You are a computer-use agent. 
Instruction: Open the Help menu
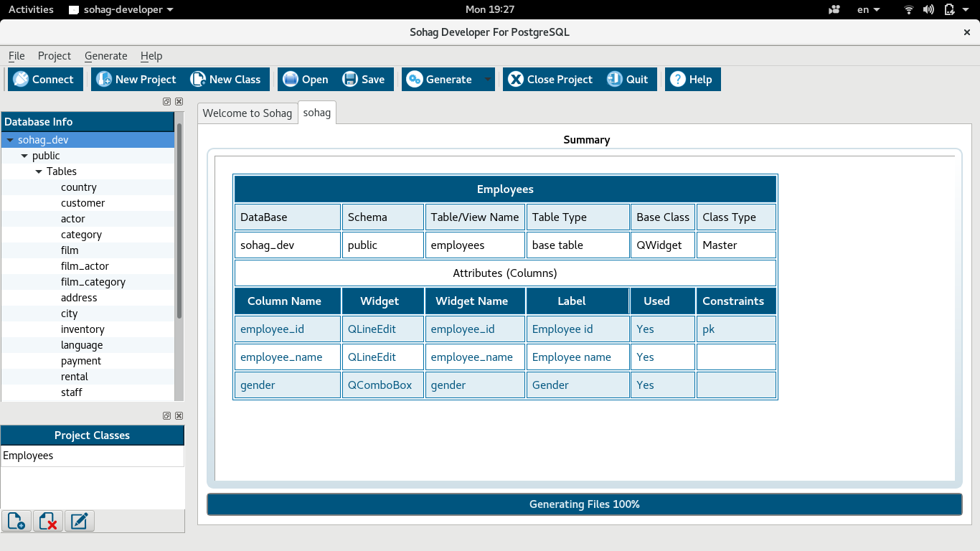point(151,56)
